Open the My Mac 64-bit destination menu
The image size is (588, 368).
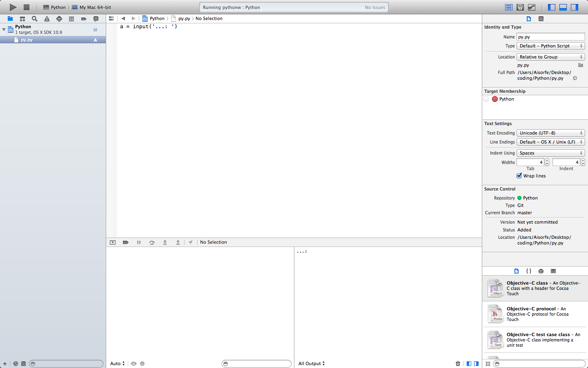point(91,7)
